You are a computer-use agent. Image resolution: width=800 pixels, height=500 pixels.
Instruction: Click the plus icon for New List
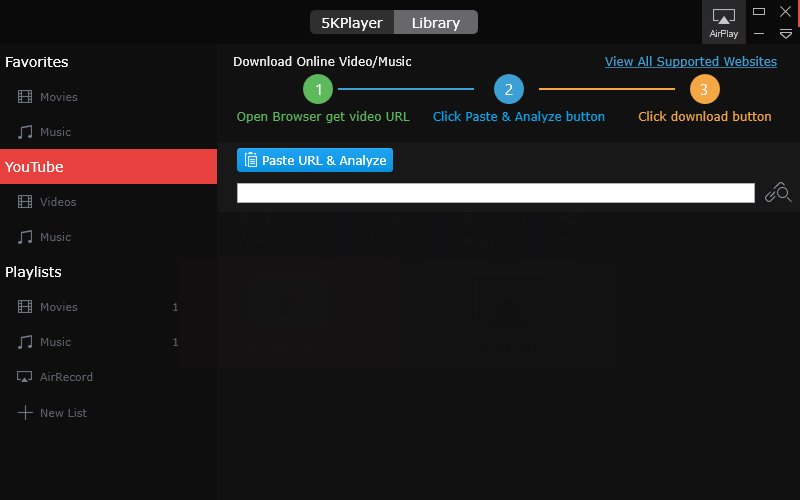point(25,412)
